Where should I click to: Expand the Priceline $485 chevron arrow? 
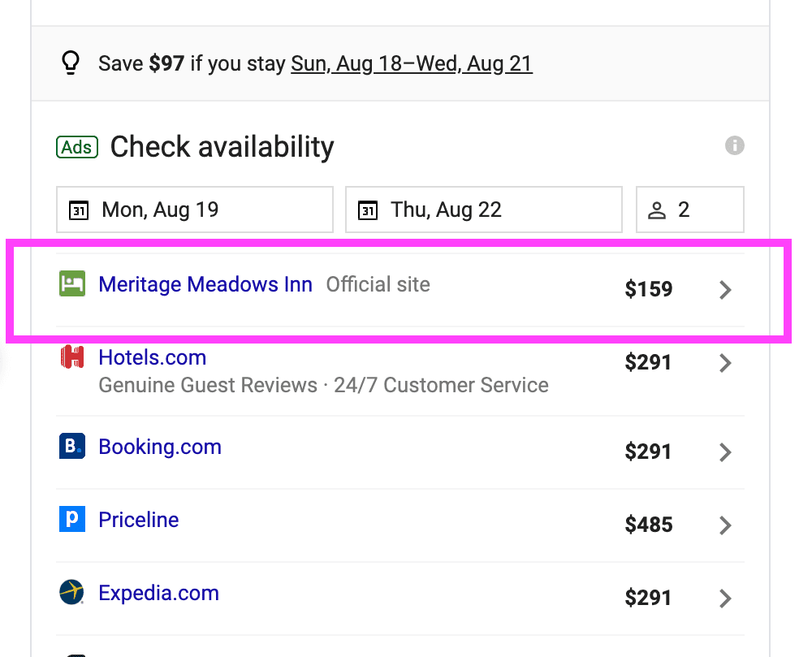[725, 525]
